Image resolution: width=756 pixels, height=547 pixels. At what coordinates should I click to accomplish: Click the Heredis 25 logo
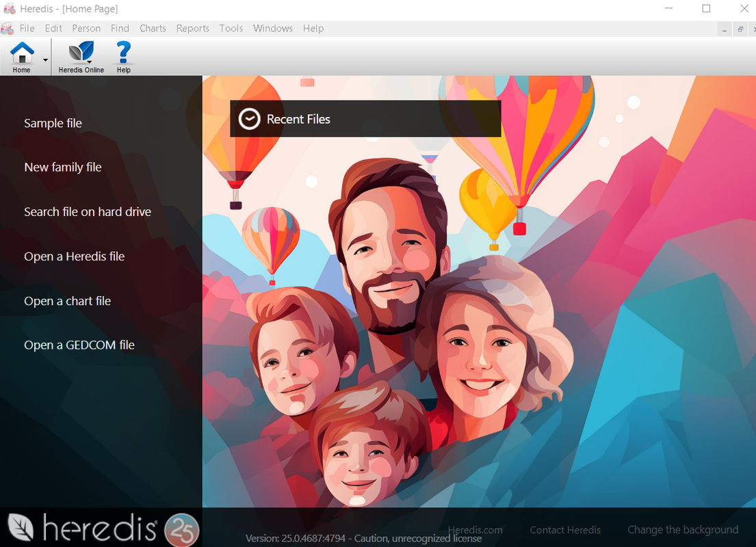[x=104, y=529]
